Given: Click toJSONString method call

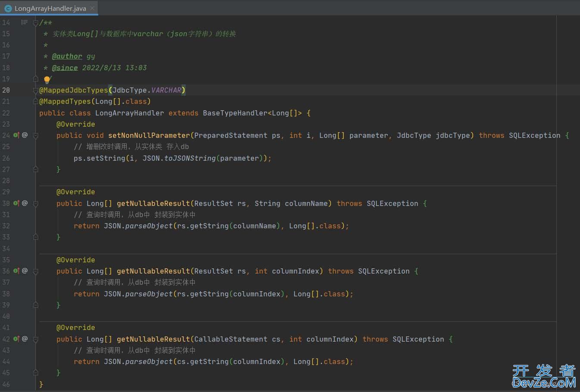Looking at the screenshot, I should coord(190,158).
